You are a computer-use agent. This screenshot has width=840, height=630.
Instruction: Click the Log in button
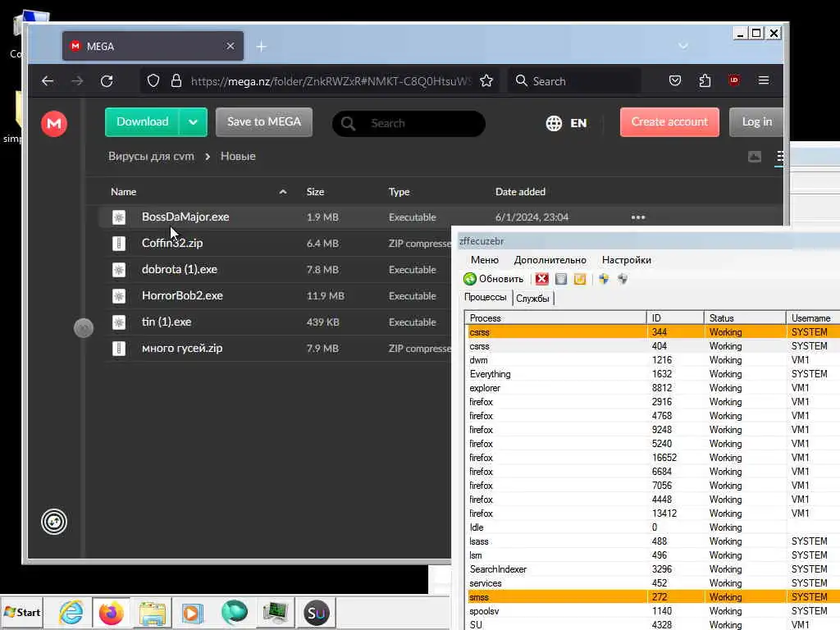pos(756,122)
